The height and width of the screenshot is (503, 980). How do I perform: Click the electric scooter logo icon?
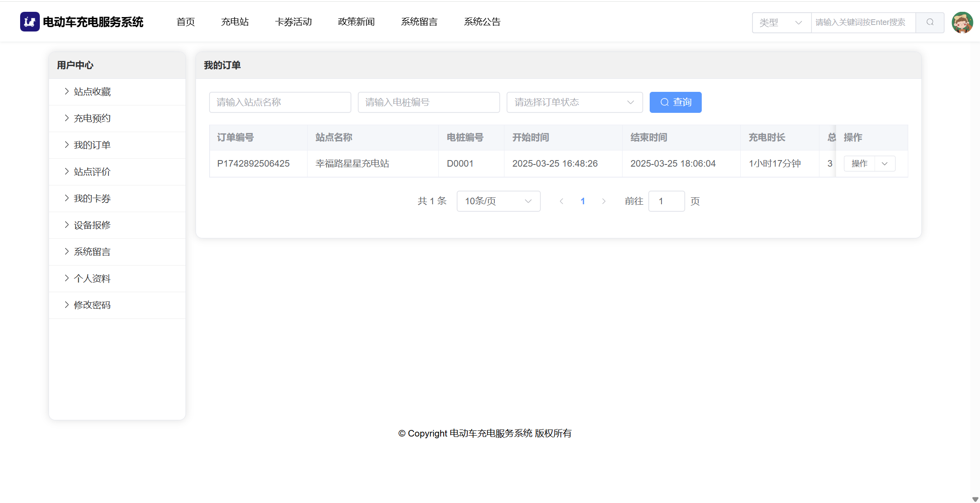tap(30, 22)
